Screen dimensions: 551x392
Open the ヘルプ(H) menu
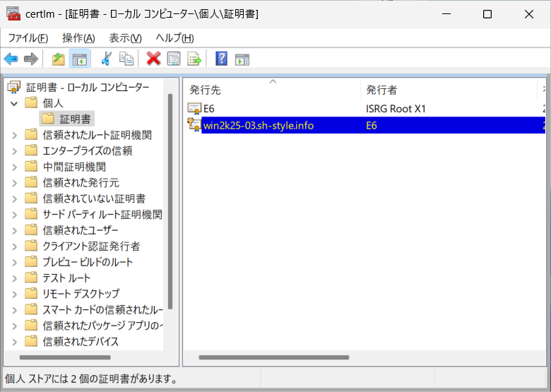pyautogui.click(x=174, y=38)
